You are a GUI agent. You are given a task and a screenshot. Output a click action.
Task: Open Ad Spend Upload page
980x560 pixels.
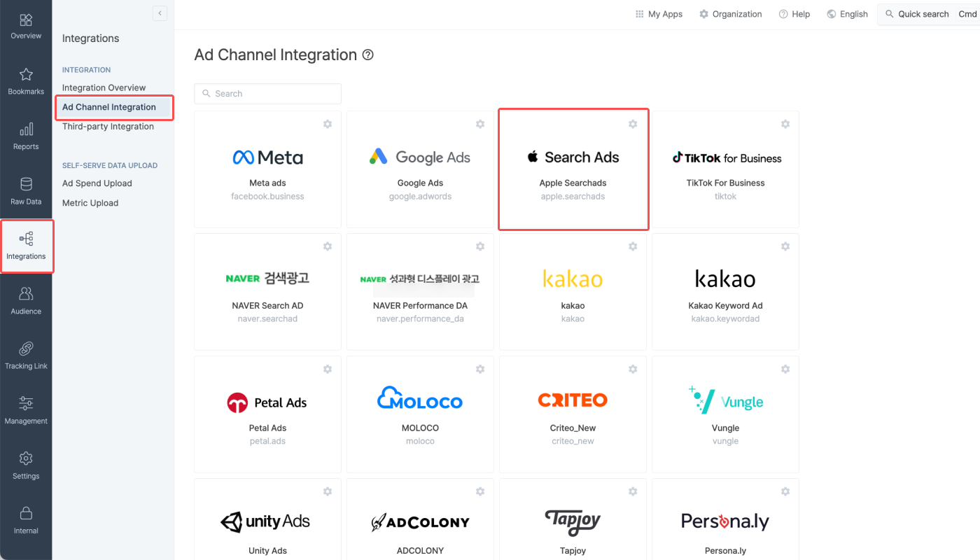97,183
